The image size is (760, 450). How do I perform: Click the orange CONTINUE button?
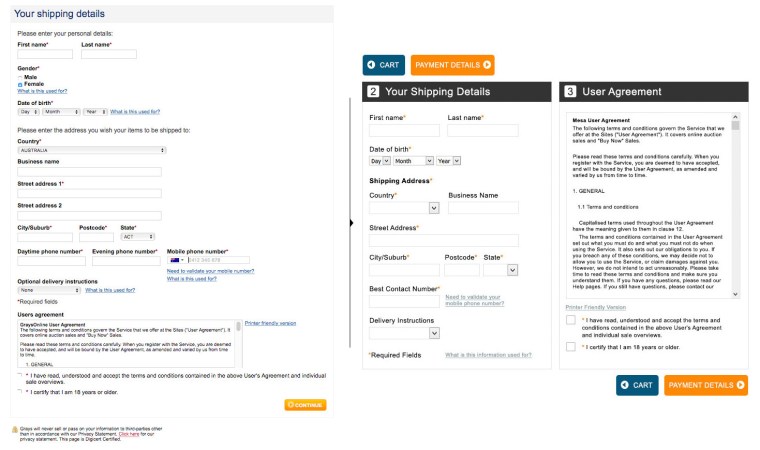304,405
